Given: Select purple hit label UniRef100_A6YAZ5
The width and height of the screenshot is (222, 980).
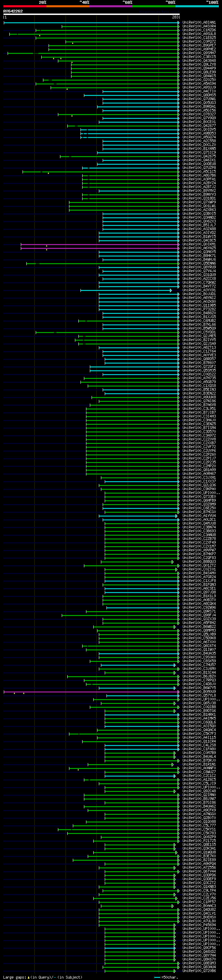Looking at the screenshot, I should click(x=199, y=249).
